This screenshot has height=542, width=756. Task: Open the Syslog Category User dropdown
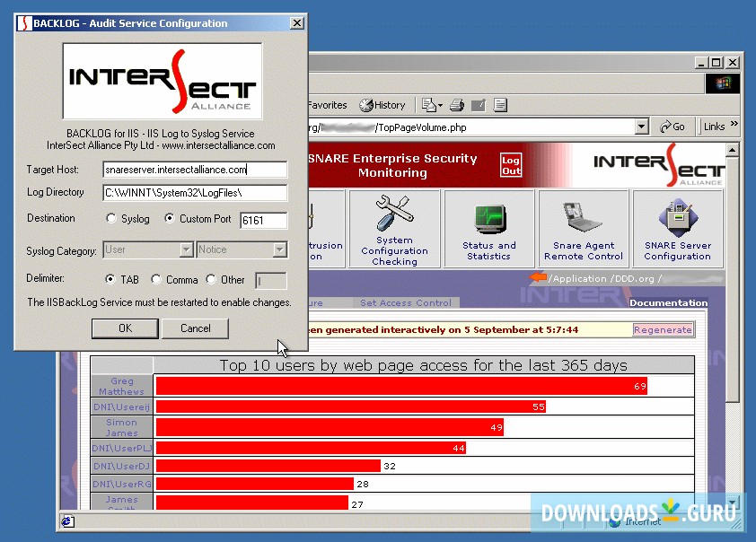click(x=187, y=249)
